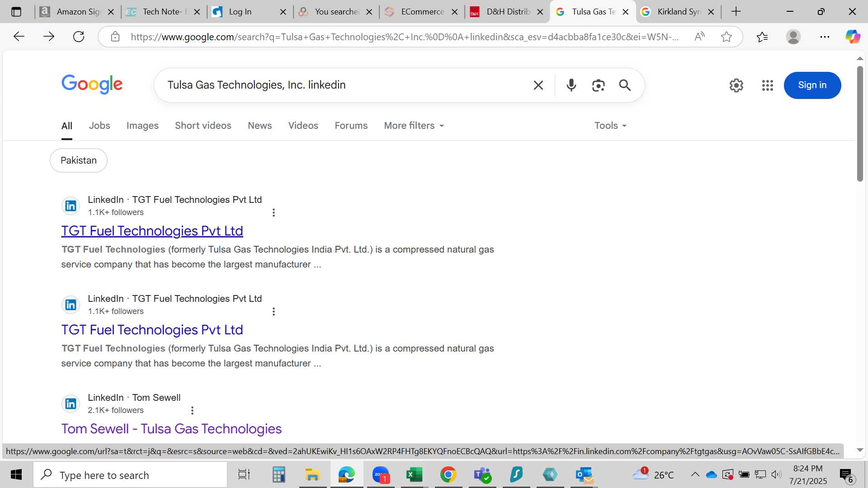Image resolution: width=868 pixels, height=488 pixels.
Task: Switch to Short videos results
Action: click(x=203, y=126)
